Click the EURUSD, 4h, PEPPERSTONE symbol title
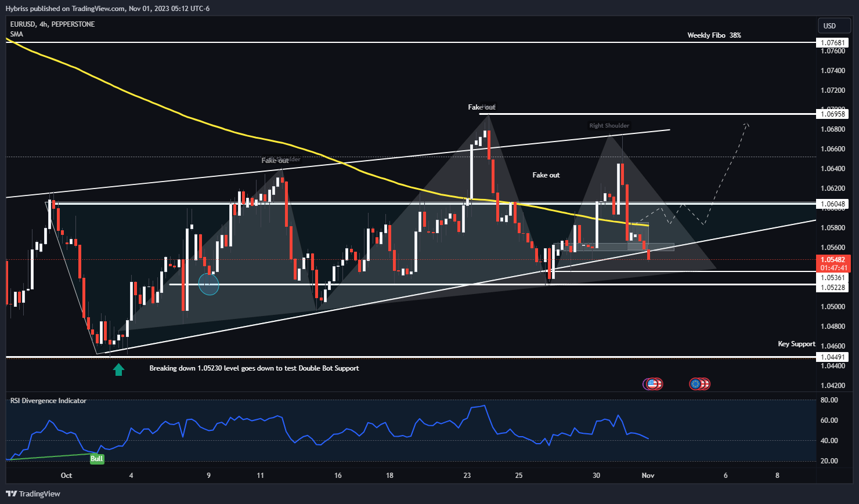Screen dimensions: 859x504 [52, 24]
